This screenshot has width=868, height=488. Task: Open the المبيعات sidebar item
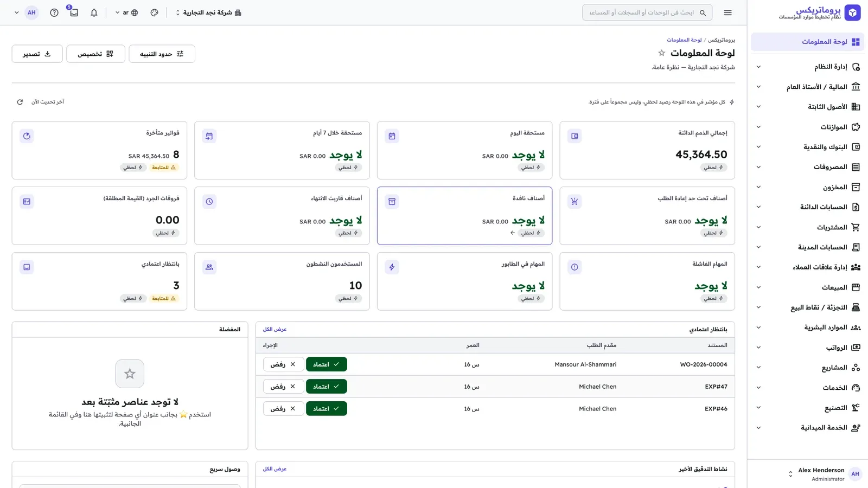pos(807,287)
